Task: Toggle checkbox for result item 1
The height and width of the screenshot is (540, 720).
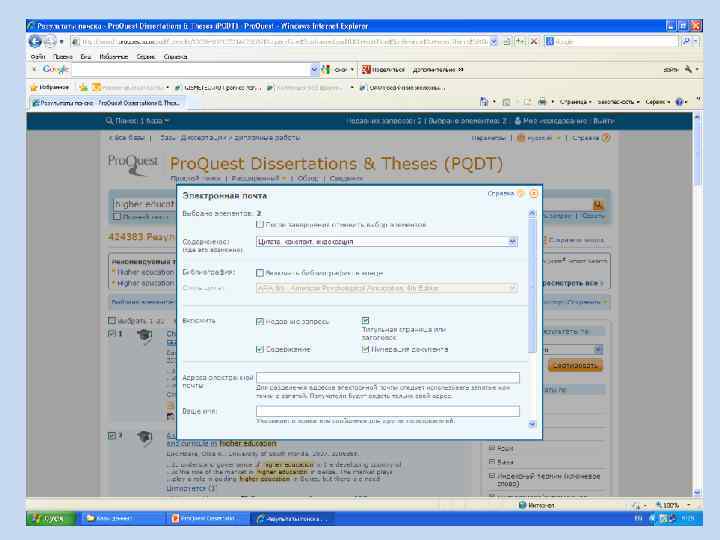Action: (x=112, y=333)
